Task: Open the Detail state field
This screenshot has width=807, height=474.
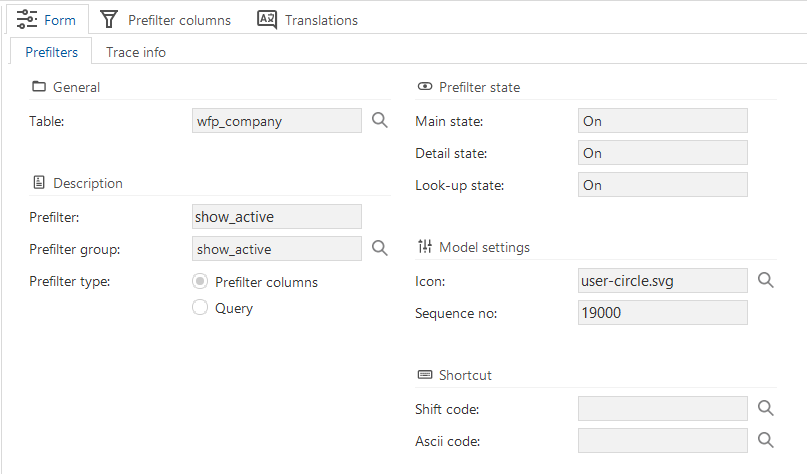Action: coord(663,153)
